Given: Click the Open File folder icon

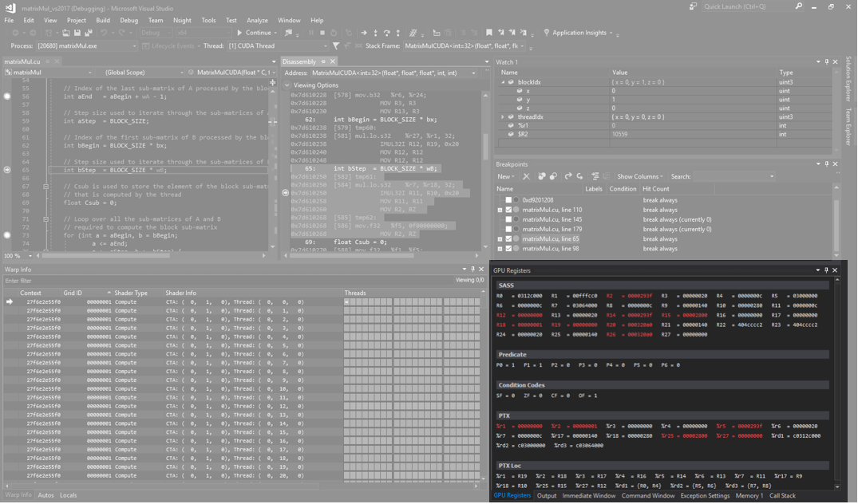Looking at the screenshot, I should point(66,33).
